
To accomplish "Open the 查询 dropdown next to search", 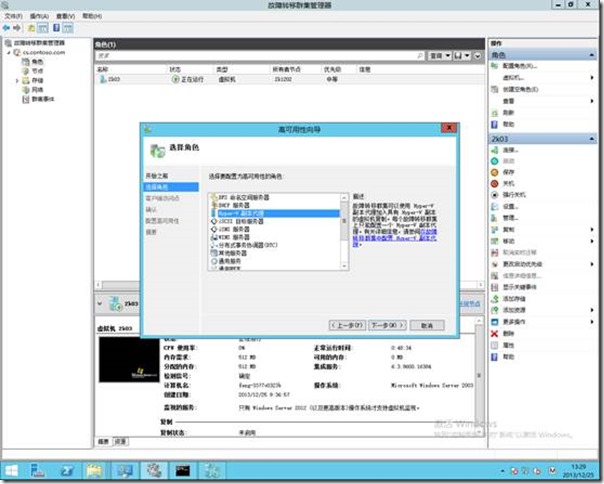I will tap(440, 56).
